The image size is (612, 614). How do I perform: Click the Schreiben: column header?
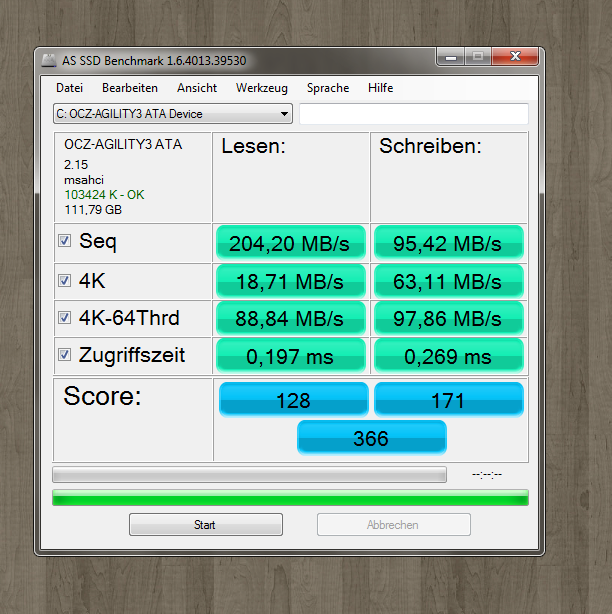coord(430,146)
